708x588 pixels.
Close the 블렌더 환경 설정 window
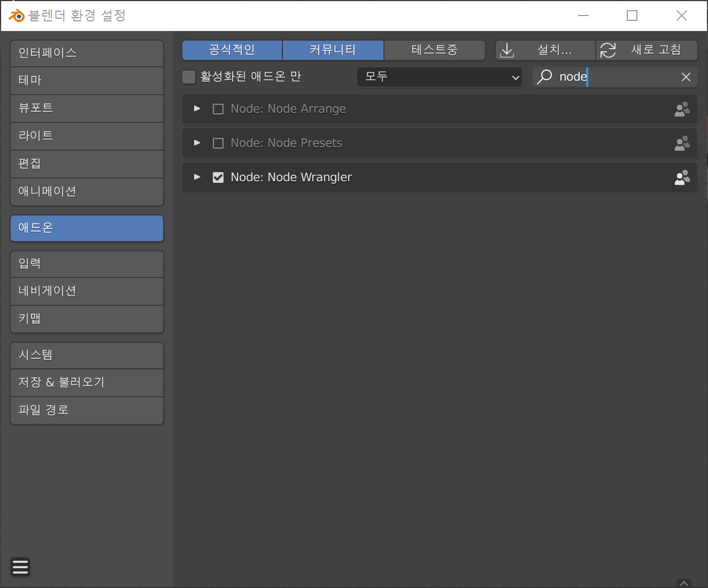[x=682, y=16]
